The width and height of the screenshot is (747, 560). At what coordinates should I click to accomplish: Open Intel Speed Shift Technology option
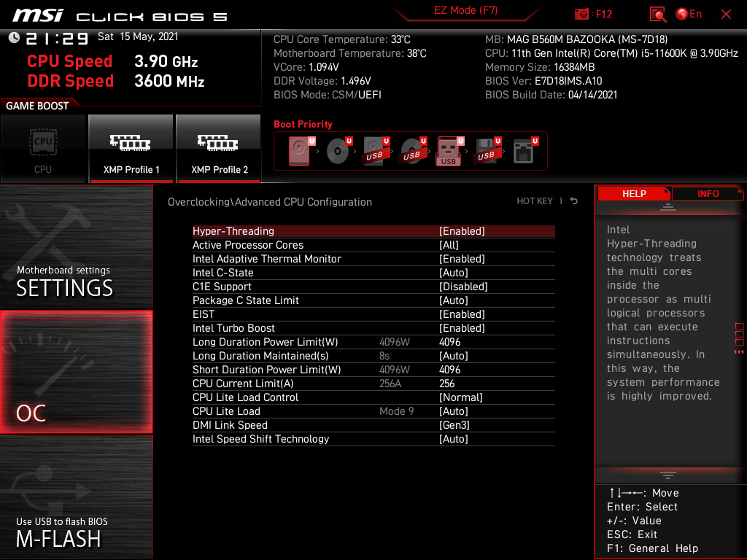pyautogui.click(x=373, y=438)
